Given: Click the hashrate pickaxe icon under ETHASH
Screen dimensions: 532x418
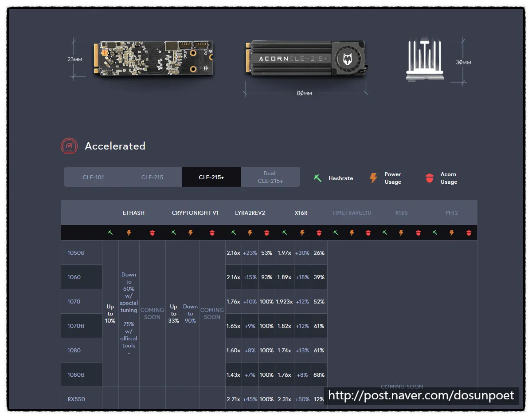Looking at the screenshot, I should click(x=110, y=233).
